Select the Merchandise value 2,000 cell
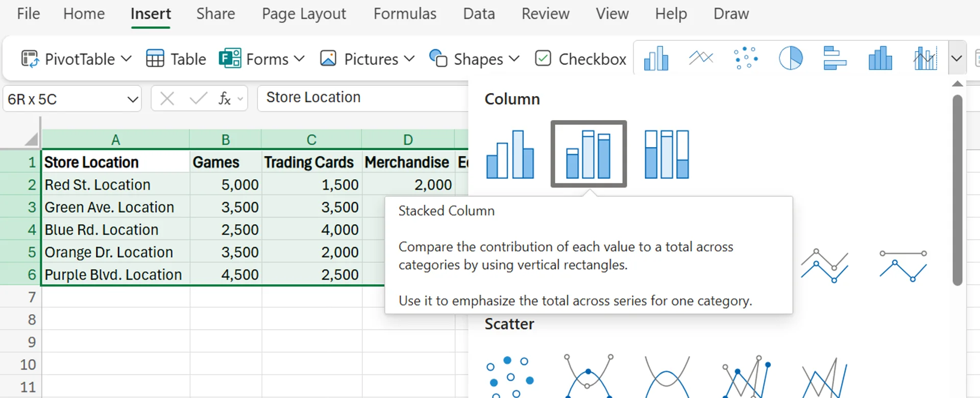The width and height of the screenshot is (980, 398). coord(408,184)
